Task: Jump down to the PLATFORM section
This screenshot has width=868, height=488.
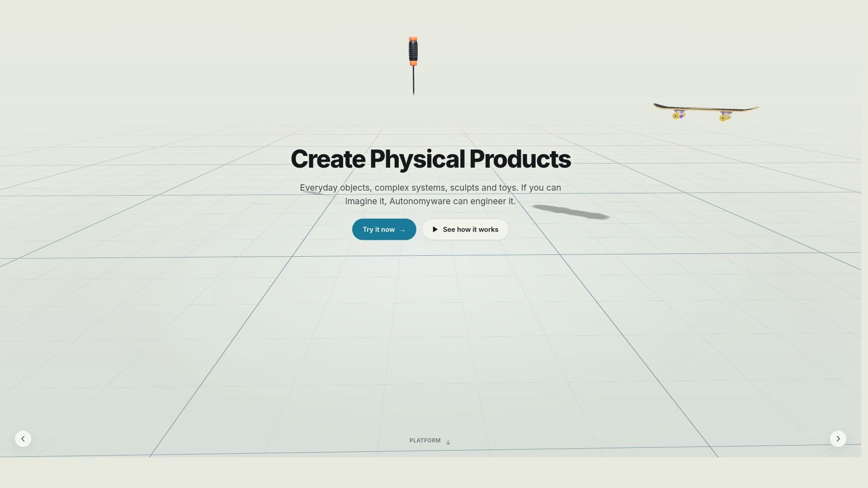Action: pos(430,441)
